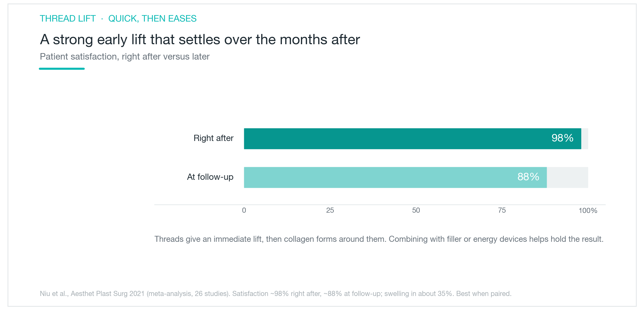Click the grey remainder of the follow-up bar
This screenshot has width=644, height=310.
[568, 177]
